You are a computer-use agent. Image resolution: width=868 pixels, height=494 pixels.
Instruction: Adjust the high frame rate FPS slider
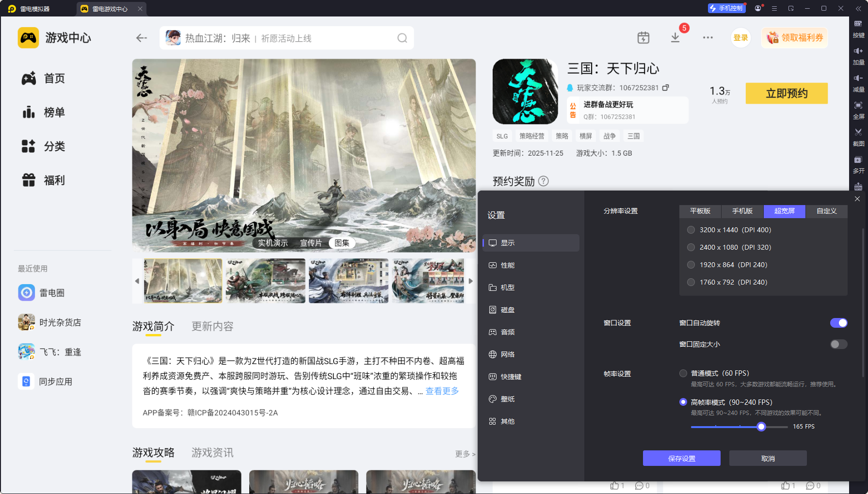(x=761, y=427)
